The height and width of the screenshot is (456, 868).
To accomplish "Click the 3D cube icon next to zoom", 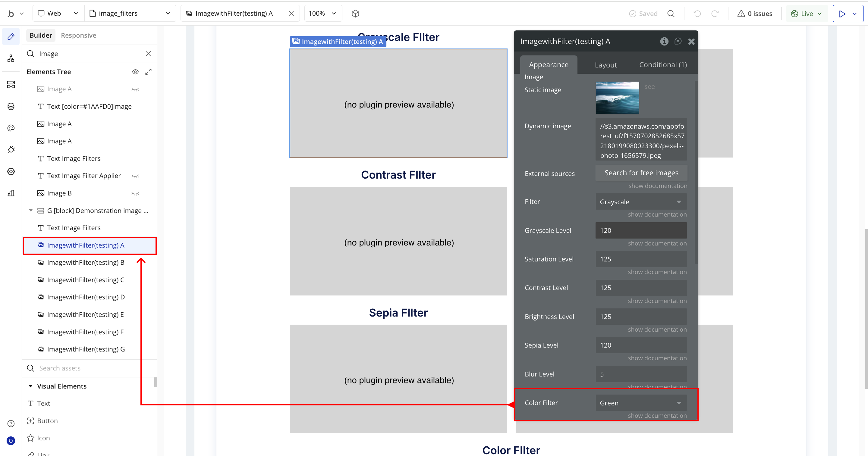I will (355, 14).
